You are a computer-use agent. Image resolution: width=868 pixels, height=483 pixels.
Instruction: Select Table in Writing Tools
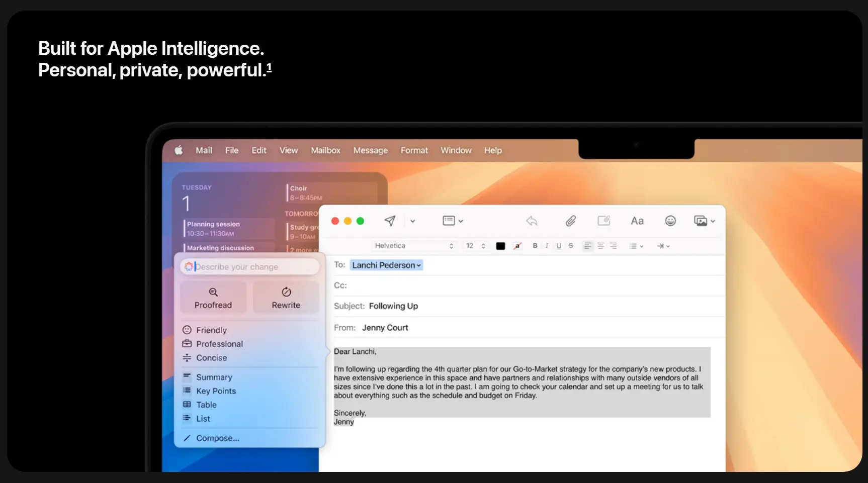[200, 405]
